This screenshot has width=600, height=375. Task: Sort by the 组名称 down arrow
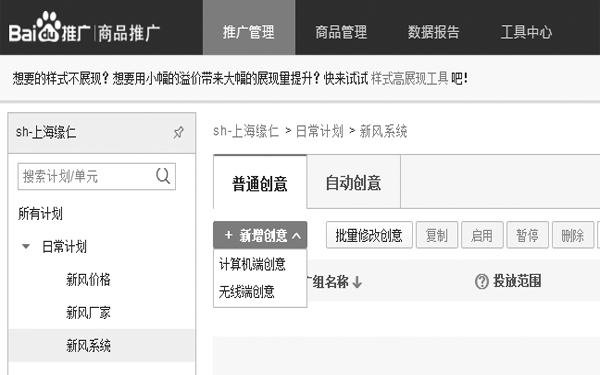tap(357, 282)
